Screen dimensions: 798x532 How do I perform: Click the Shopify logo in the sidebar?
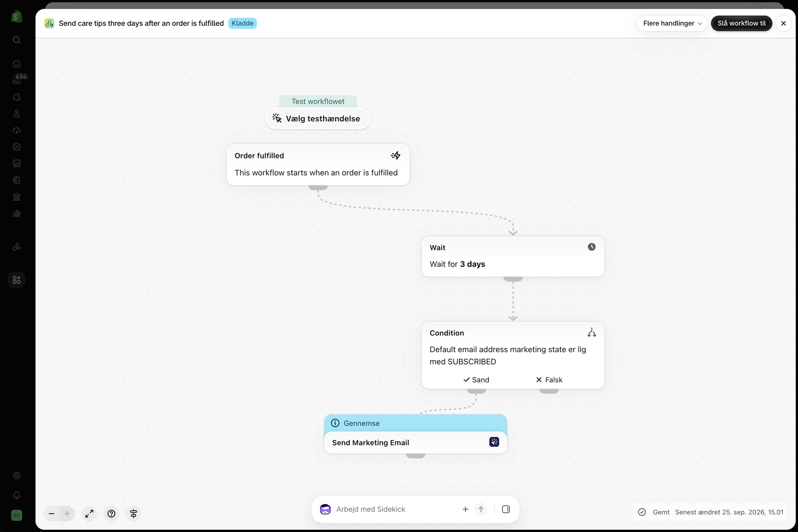click(17, 17)
